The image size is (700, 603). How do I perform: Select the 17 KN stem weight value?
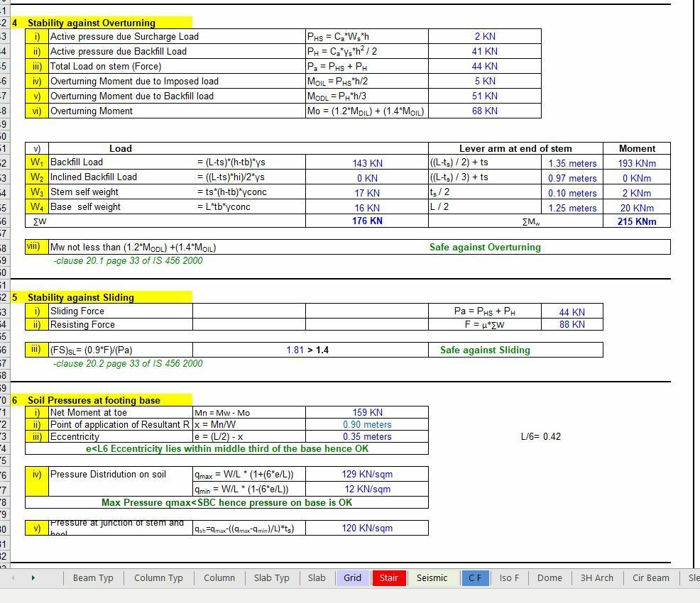367,193
